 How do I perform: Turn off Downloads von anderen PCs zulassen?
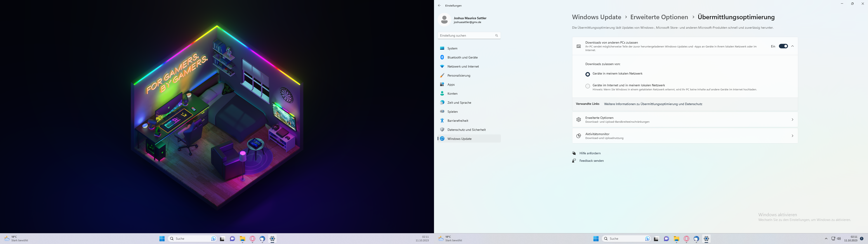pos(783,46)
